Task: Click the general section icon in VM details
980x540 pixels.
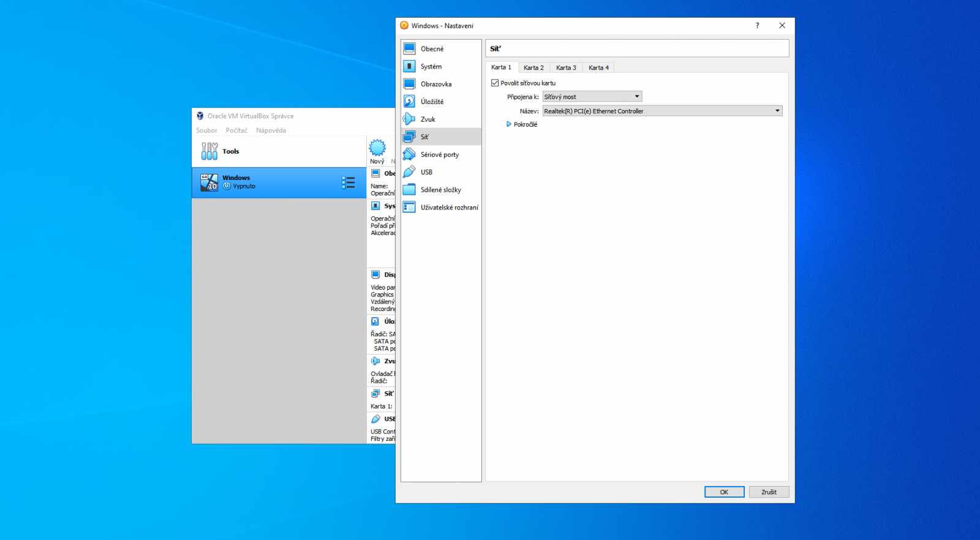Action: coord(375,173)
